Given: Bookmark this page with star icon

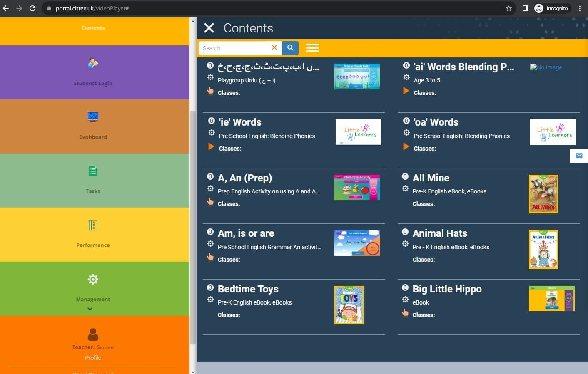Looking at the screenshot, I should click(508, 8).
